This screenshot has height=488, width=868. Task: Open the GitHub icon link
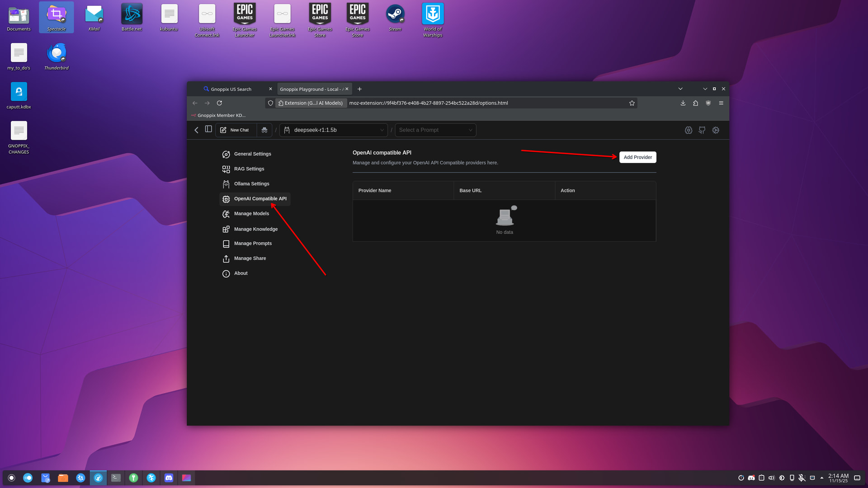[x=702, y=130]
